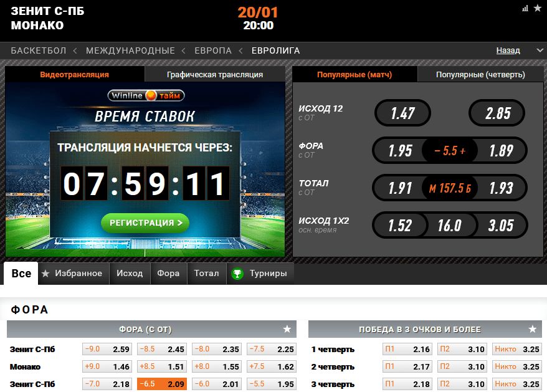The width and height of the screenshot is (547, 392).
Task: Increase the handicap with plus sign
Action: click(x=462, y=151)
